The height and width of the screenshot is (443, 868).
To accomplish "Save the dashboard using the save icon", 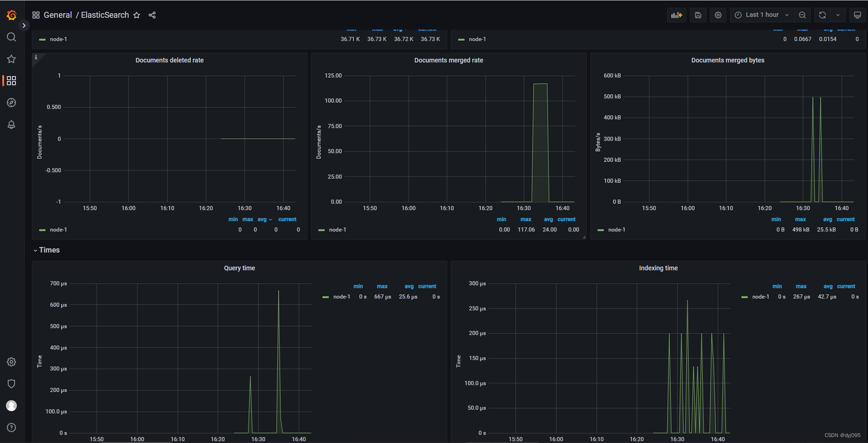I will 698,15.
